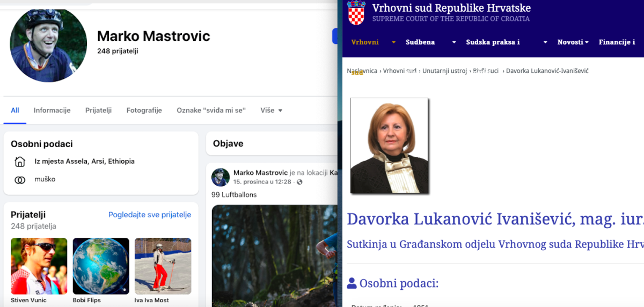
Task: Open the Fotografije tab
Action: tap(144, 111)
